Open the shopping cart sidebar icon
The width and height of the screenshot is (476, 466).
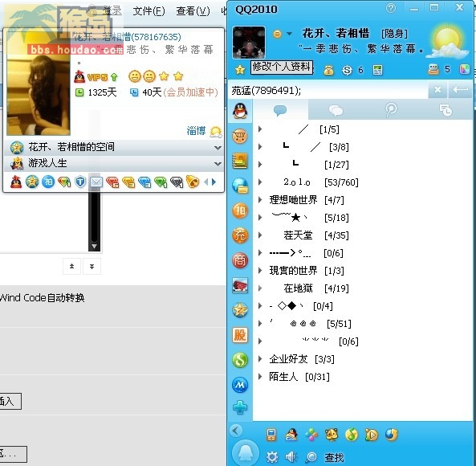click(240, 136)
